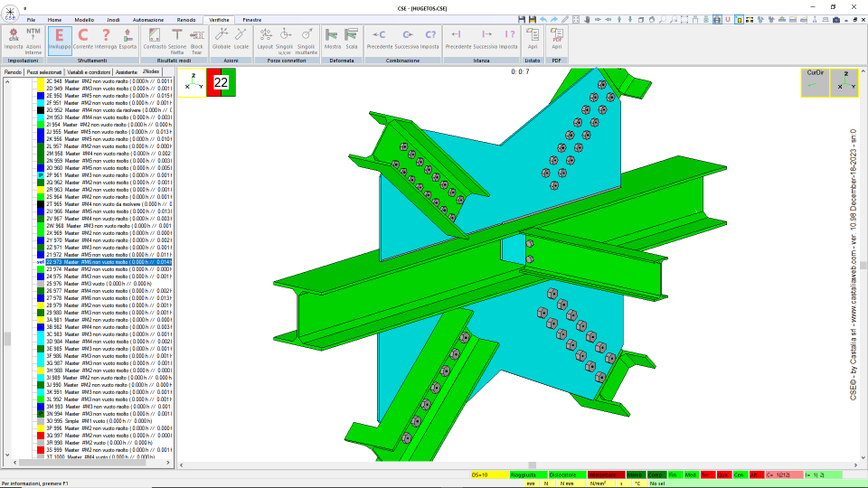Viewport: 868px width, 488px height.
Task: Click Imposta instance (I?) icon
Action: tap(508, 39)
